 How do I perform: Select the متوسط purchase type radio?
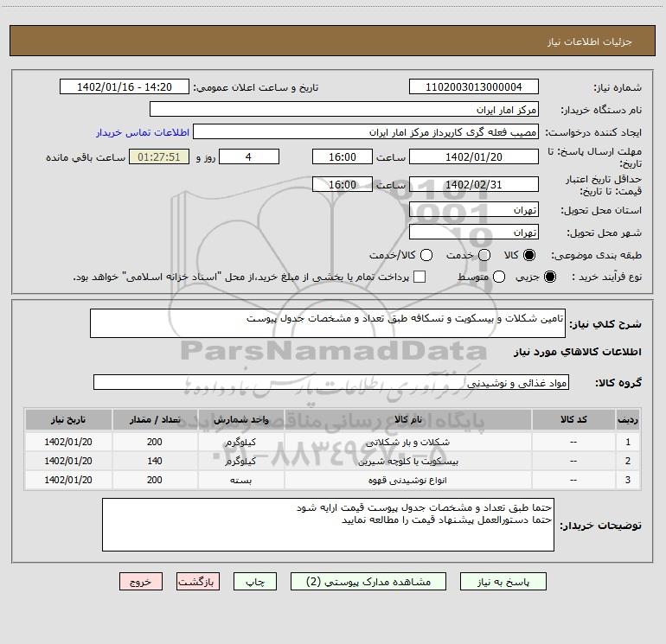tap(499, 277)
